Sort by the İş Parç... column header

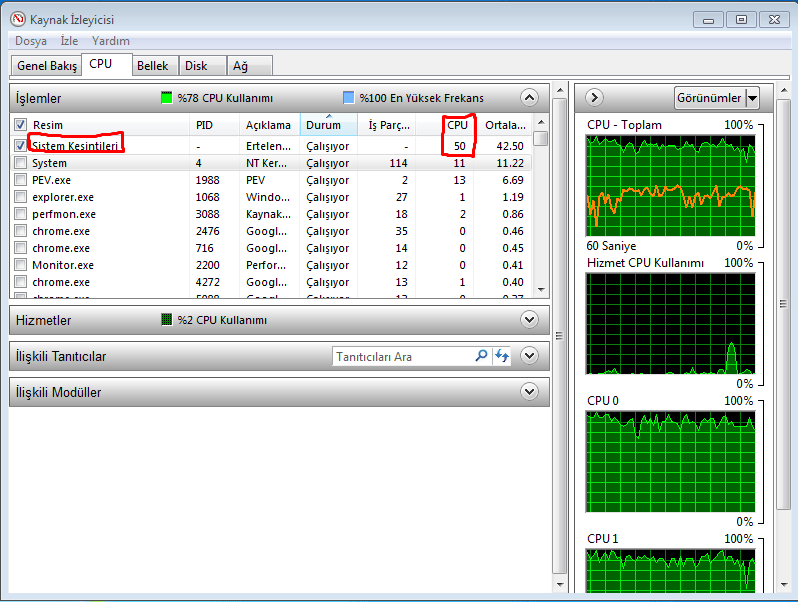[389, 125]
